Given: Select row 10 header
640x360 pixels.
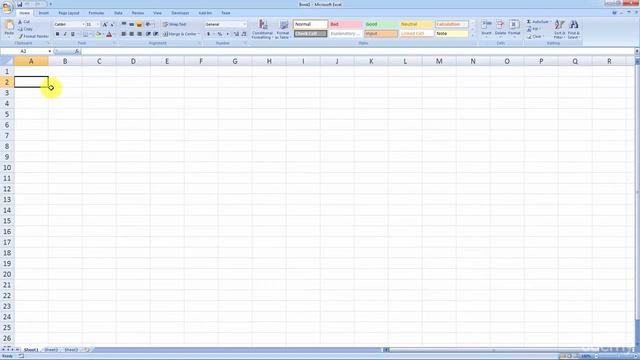Looking at the screenshot, I should (x=7, y=168).
